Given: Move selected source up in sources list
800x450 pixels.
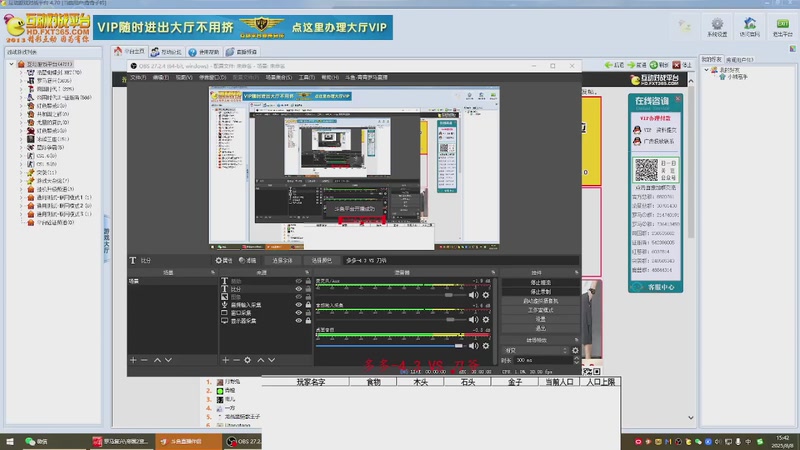Looking at the screenshot, I should (261, 360).
